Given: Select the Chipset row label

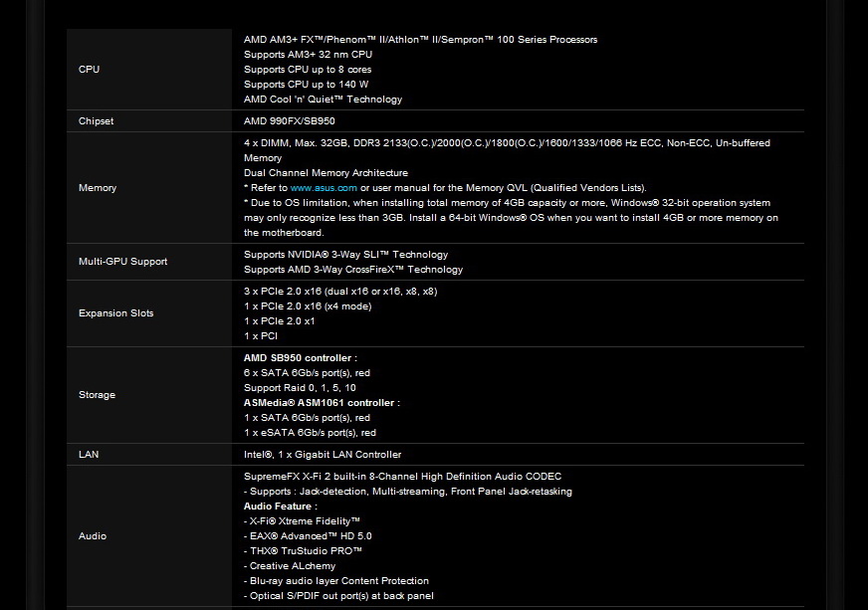Looking at the screenshot, I should 96,121.
